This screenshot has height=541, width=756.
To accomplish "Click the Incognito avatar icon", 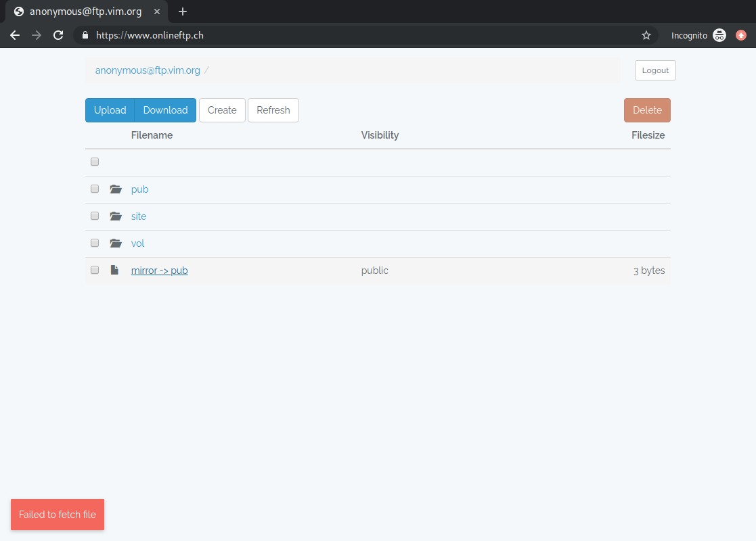I will click(x=719, y=34).
